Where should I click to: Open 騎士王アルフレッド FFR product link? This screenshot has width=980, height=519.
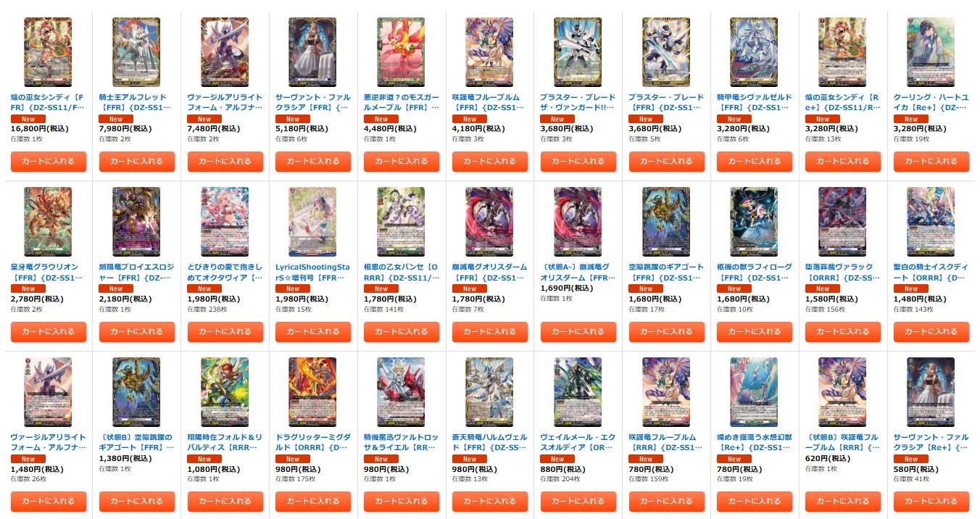136,101
